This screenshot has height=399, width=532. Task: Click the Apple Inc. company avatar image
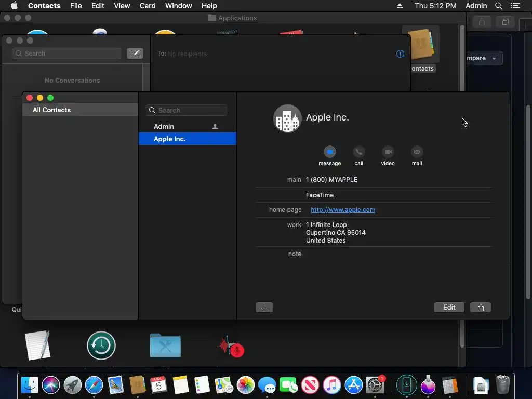(x=287, y=118)
